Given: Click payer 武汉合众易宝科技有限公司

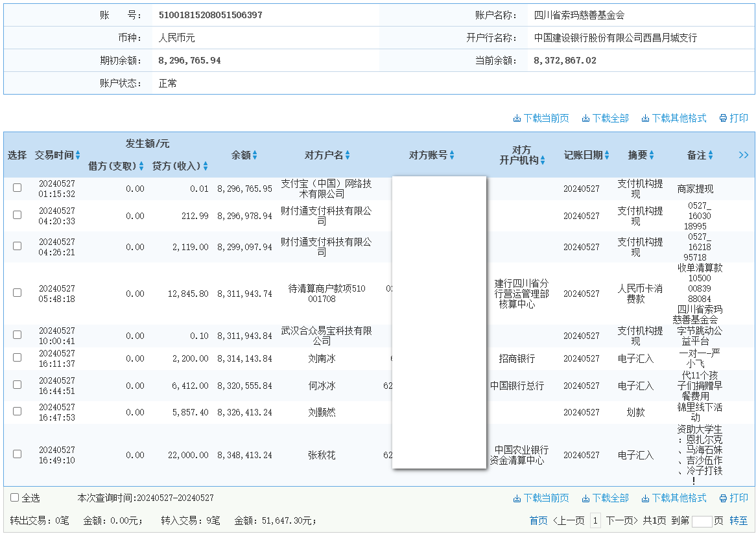Looking at the screenshot, I should 326,336.
